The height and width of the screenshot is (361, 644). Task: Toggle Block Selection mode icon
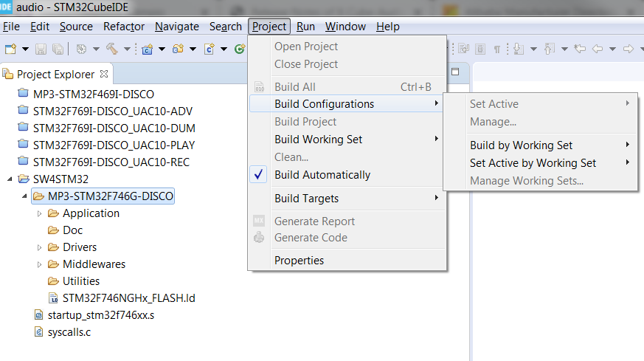[479, 49]
